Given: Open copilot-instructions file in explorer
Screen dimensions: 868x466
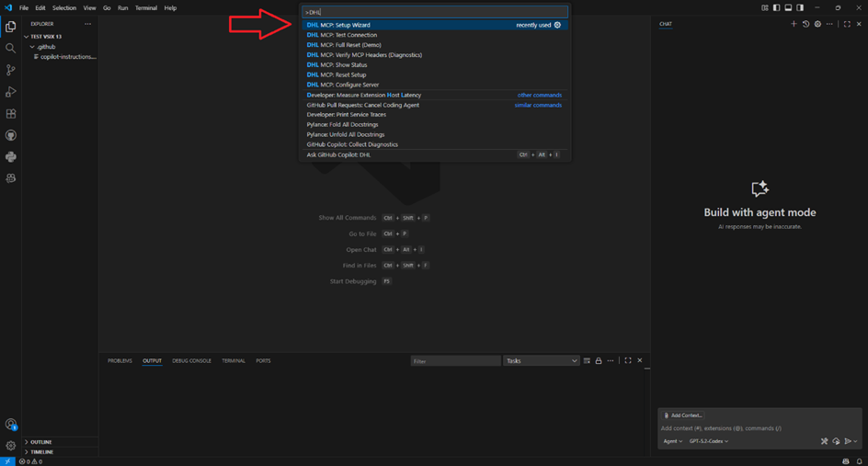Looking at the screenshot, I should [65, 57].
